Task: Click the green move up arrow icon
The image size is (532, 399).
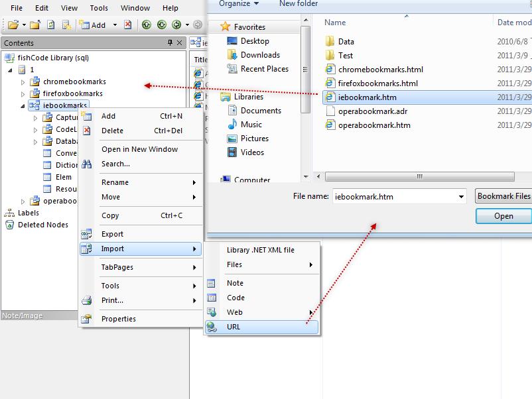Action: point(146,25)
